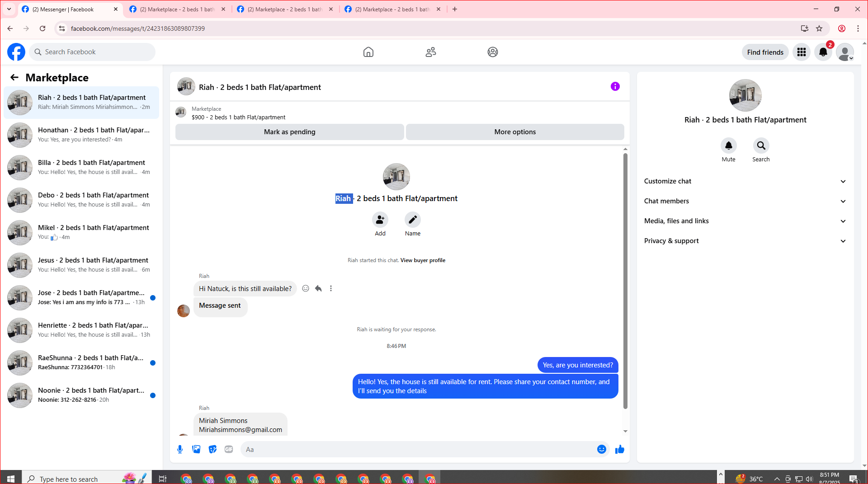
Task: Search within the conversation
Action: [x=761, y=146]
